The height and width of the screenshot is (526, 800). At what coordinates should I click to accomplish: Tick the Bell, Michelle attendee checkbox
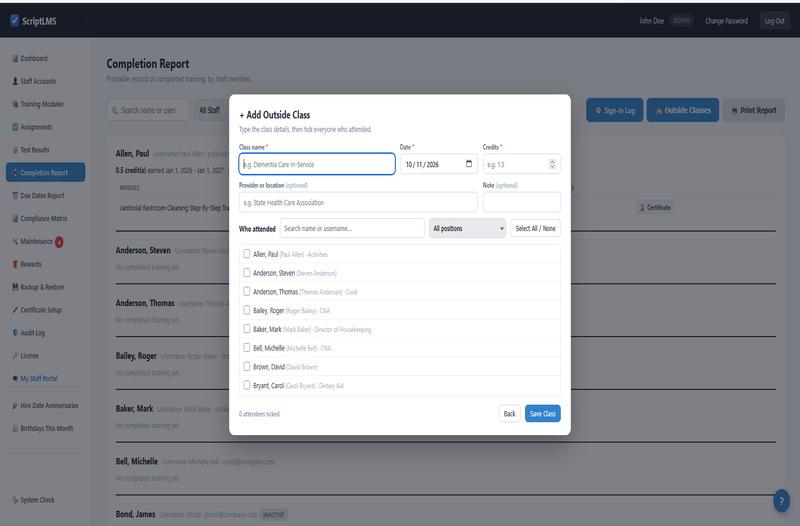coord(247,347)
